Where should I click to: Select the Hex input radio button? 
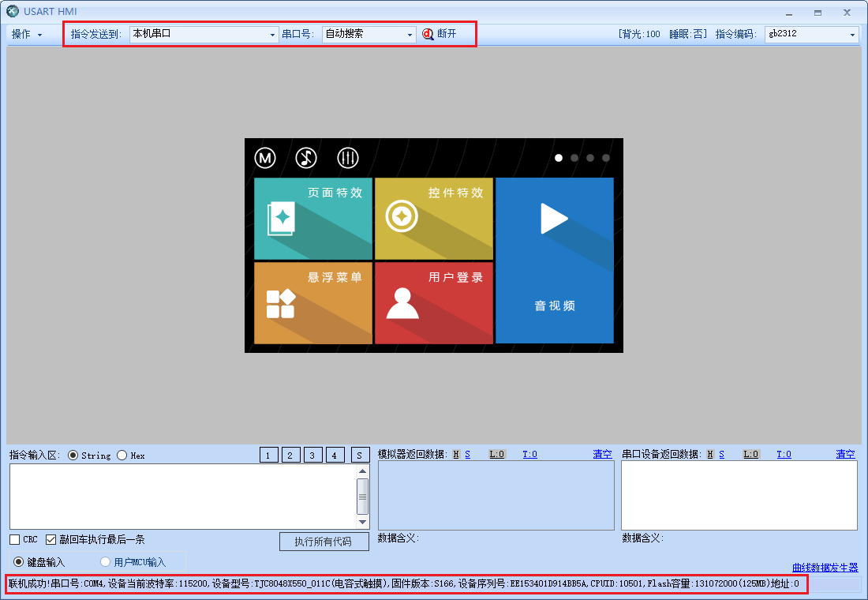tap(122, 455)
